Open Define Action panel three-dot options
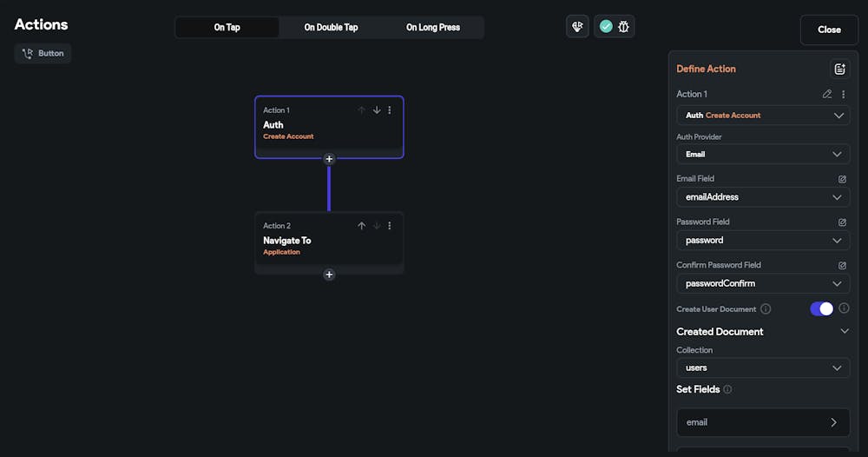Image resolution: width=868 pixels, height=457 pixels. [x=844, y=94]
